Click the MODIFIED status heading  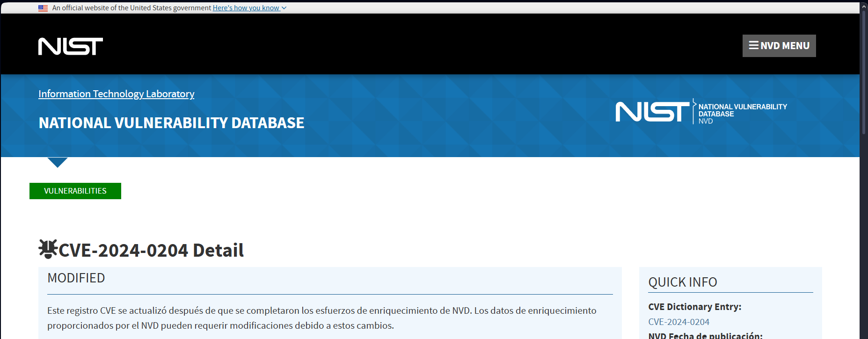coord(76,278)
